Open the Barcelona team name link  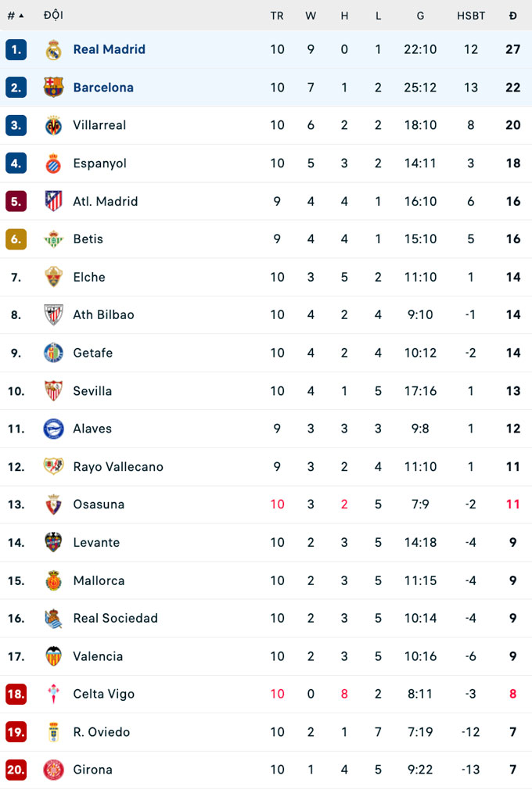(103, 88)
